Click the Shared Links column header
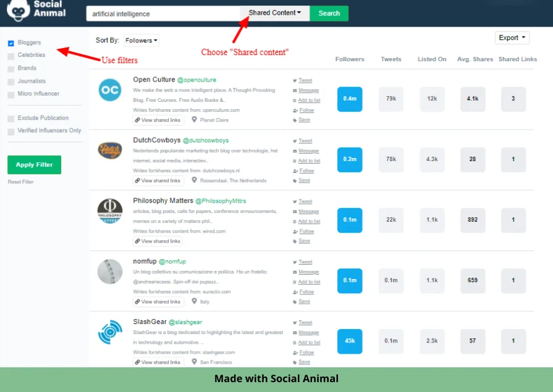 518,59
